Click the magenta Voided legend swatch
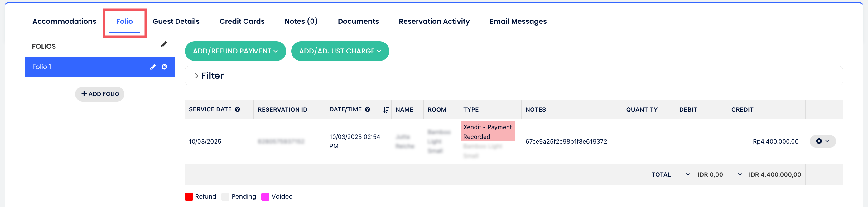 [x=265, y=197]
